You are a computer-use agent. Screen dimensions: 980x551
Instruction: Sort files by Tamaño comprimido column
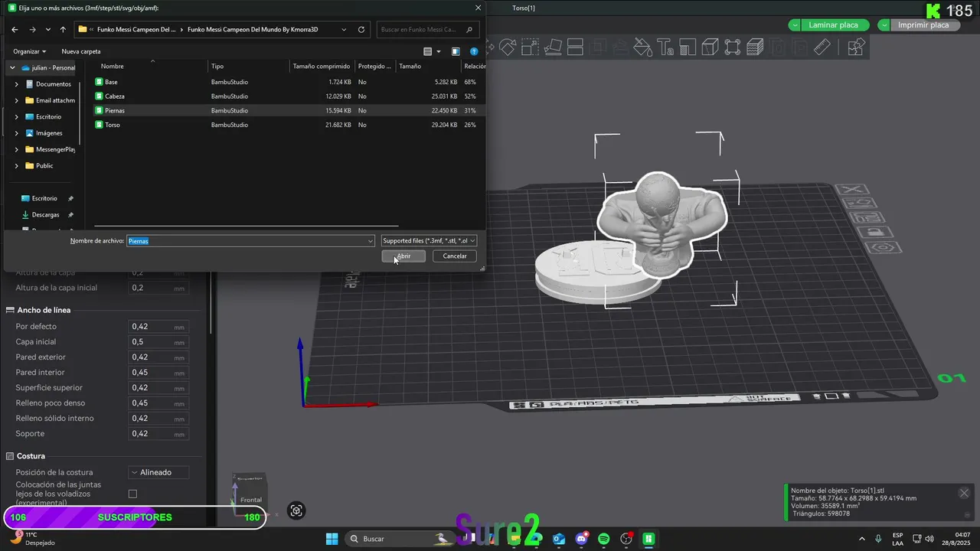click(x=322, y=66)
